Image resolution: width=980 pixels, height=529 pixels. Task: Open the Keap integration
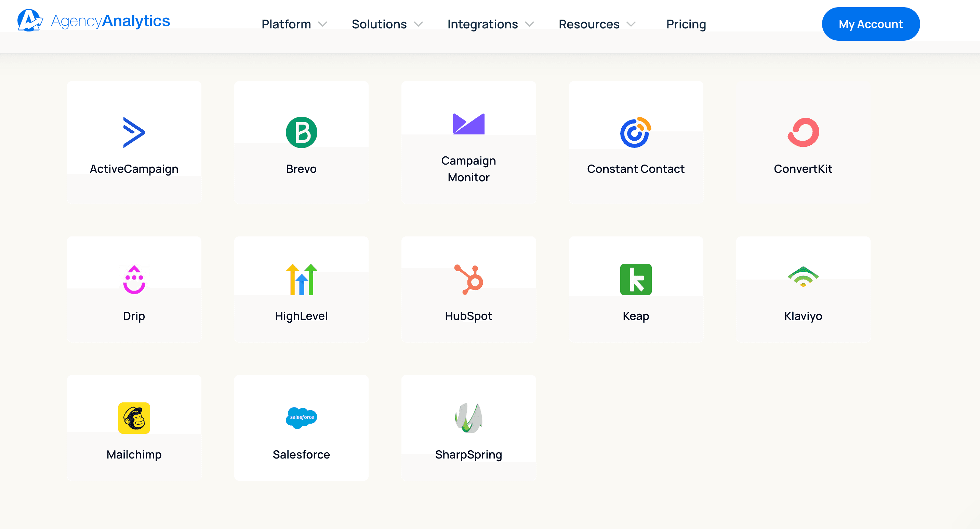636,279
